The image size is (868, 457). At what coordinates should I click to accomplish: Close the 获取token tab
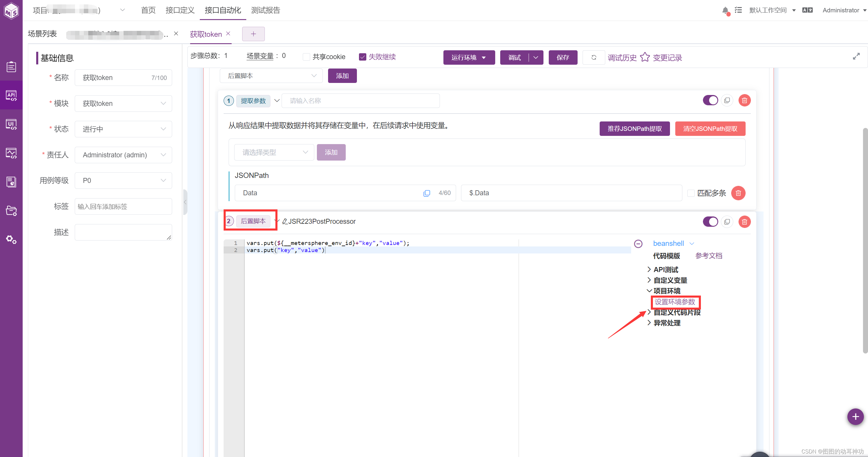228,34
